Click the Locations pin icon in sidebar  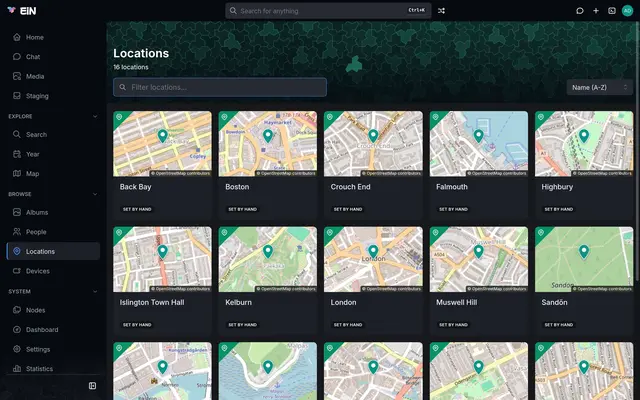click(x=17, y=251)
